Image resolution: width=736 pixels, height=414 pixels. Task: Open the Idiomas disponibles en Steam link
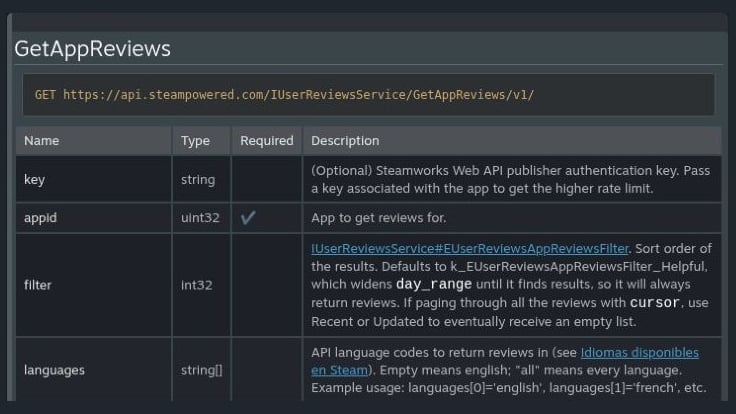[x=639, y=353]
